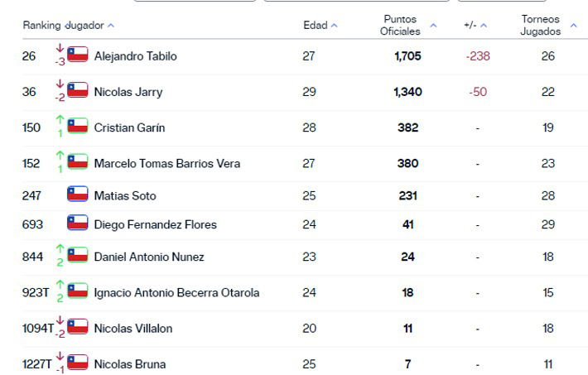Click the flag beside Daniel Antonio Nunez
Viewport: 588px width, 375px height.
point(78,256)
